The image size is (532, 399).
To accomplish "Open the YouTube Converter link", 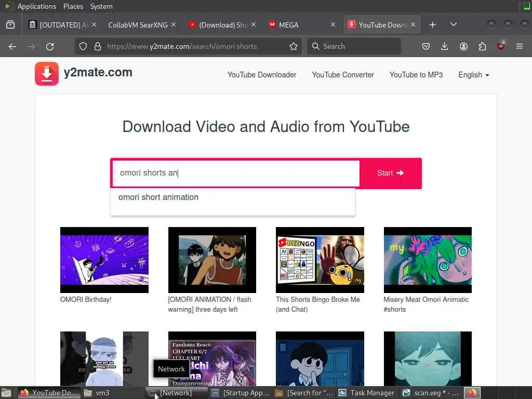I will [x=343, y=75].
